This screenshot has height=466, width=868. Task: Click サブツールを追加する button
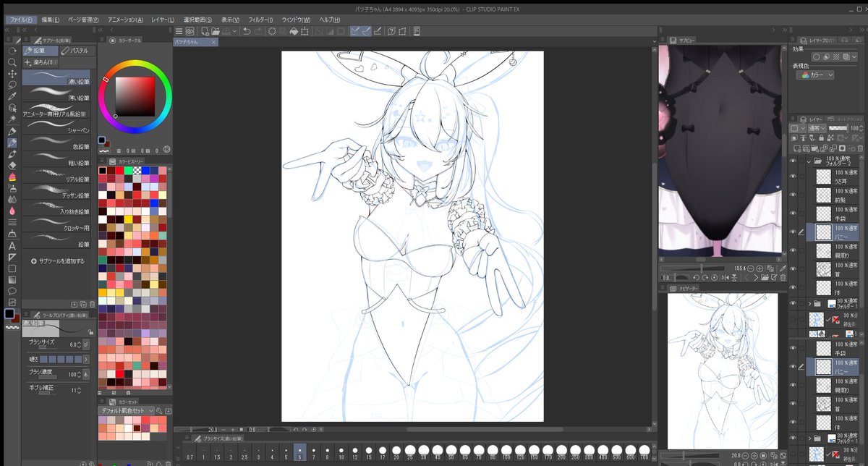click(x=59, y=260)
